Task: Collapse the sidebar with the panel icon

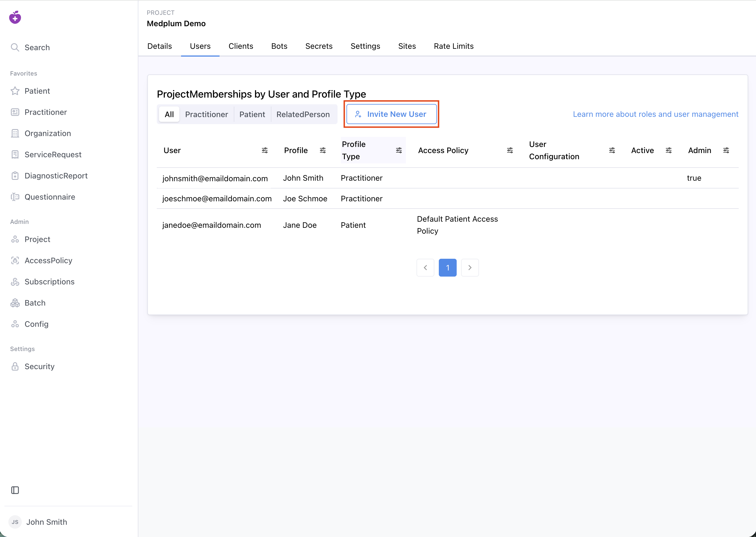Action: click(15, 490)
